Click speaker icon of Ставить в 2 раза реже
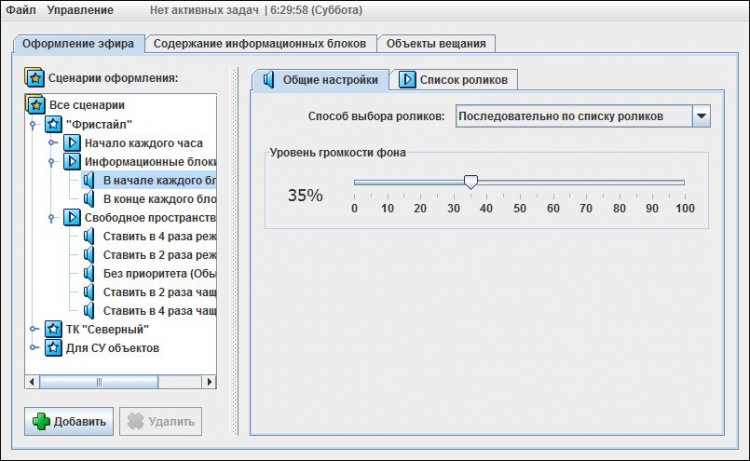 pyautogui.click(x=89, y=254)
